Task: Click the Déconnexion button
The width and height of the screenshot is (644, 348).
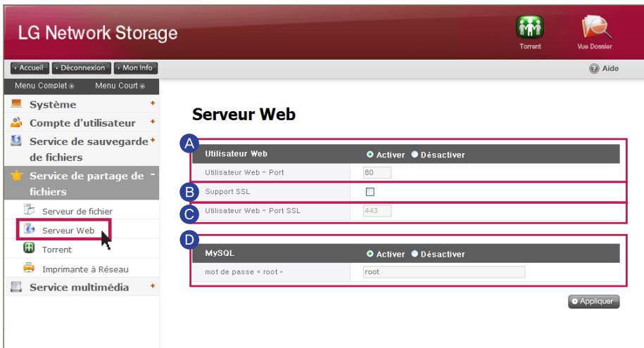Action: (82, 68)
